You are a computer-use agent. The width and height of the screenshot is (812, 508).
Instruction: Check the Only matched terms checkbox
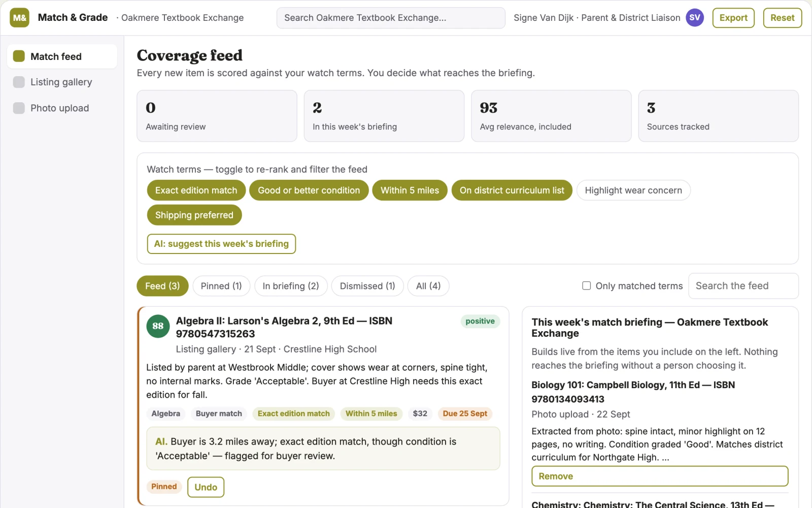pyautogui.click(x=586, y=285)
